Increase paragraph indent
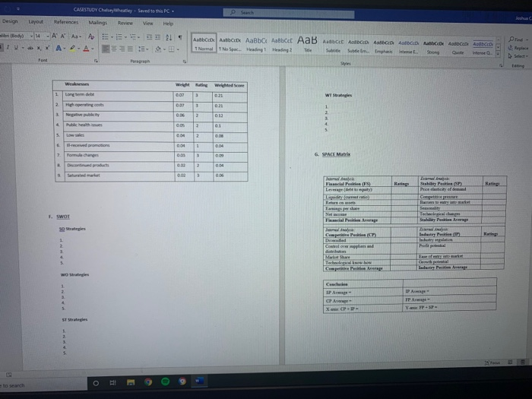 tap(157, 37)
